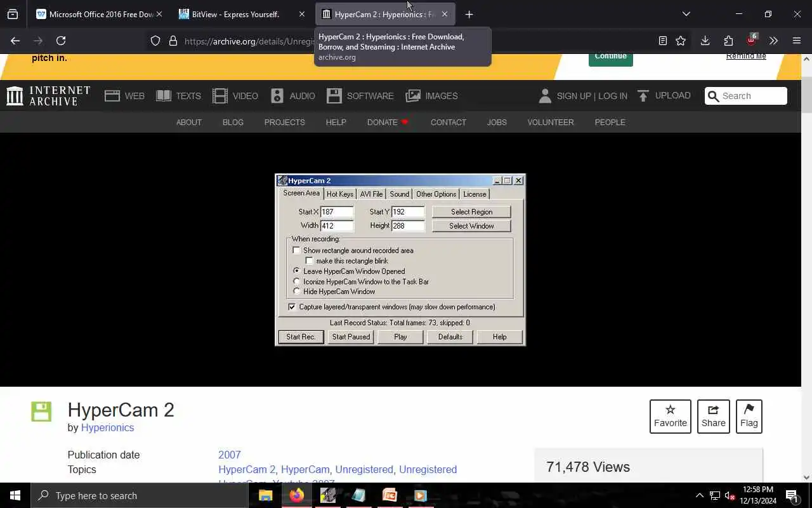
Task: Go back to previous page
Action: tap(15, 41)
